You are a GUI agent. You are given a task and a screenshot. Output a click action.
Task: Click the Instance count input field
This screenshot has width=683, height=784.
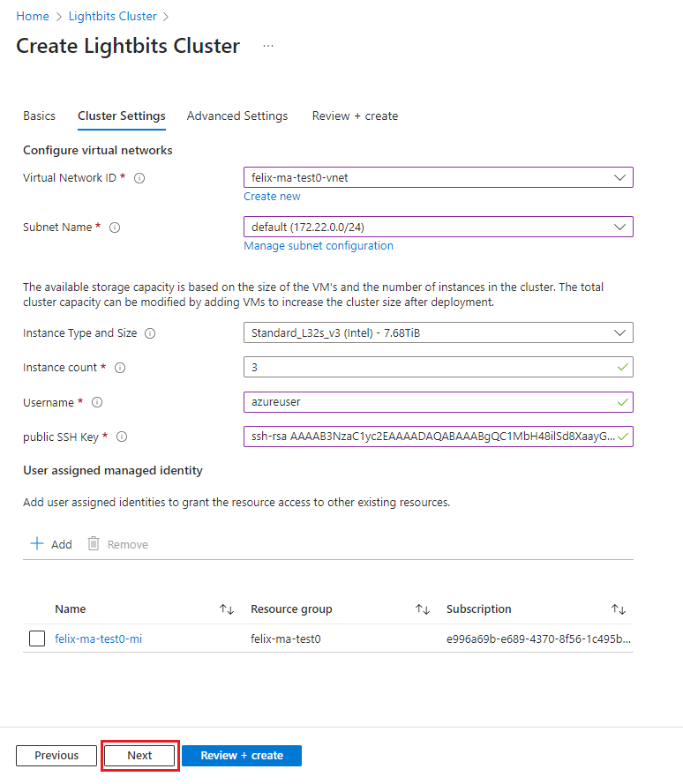click(x=439, y=367)
